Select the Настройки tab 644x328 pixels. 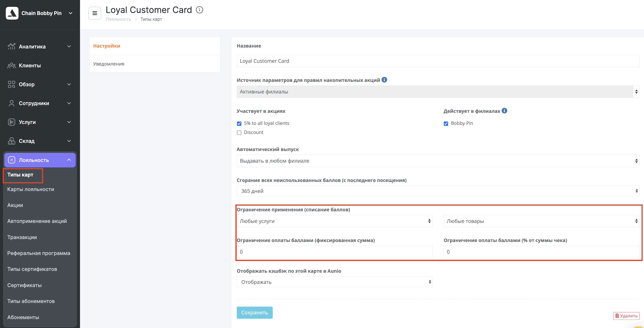click(155, 46)
